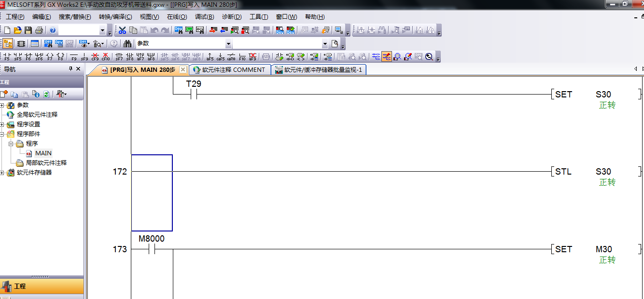Click the F9 horizontal line tool
The image size is (644, 299).
(74, 56)
